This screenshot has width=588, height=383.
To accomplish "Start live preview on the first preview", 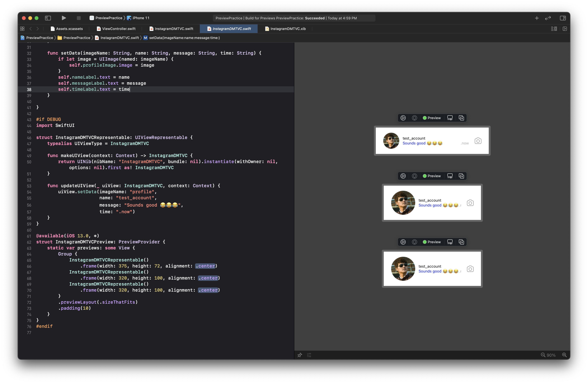I will click(403, 118).
